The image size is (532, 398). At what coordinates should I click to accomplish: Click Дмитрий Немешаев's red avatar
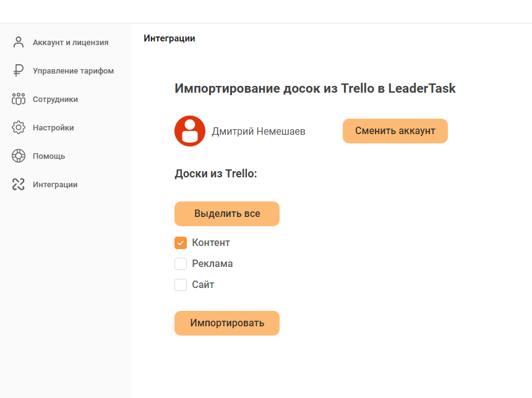click(190, 131)
